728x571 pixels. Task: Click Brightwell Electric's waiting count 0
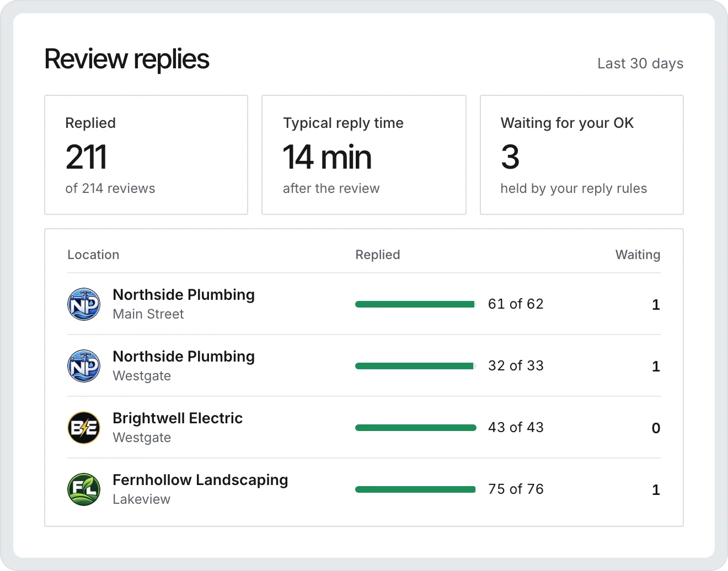(656, 428)
